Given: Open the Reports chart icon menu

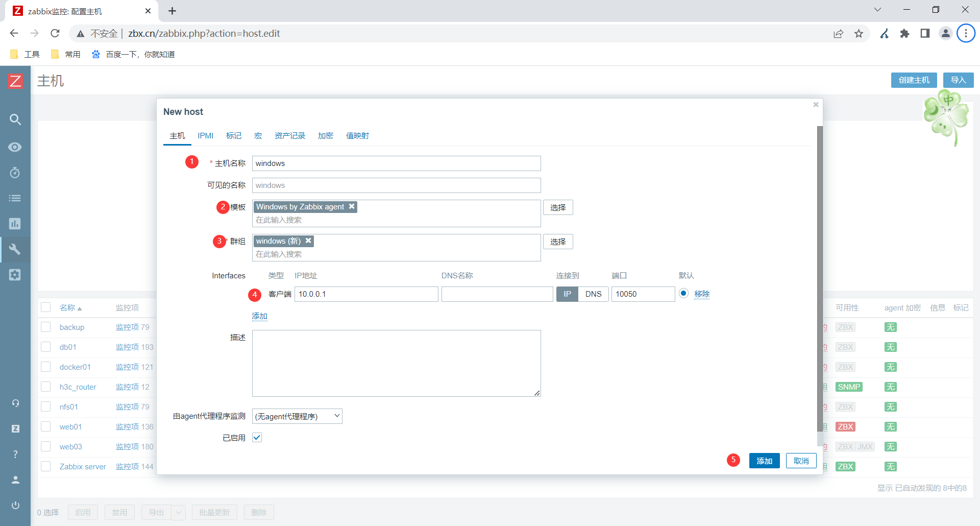Looking at the screenshot, I should coord(15,224).
